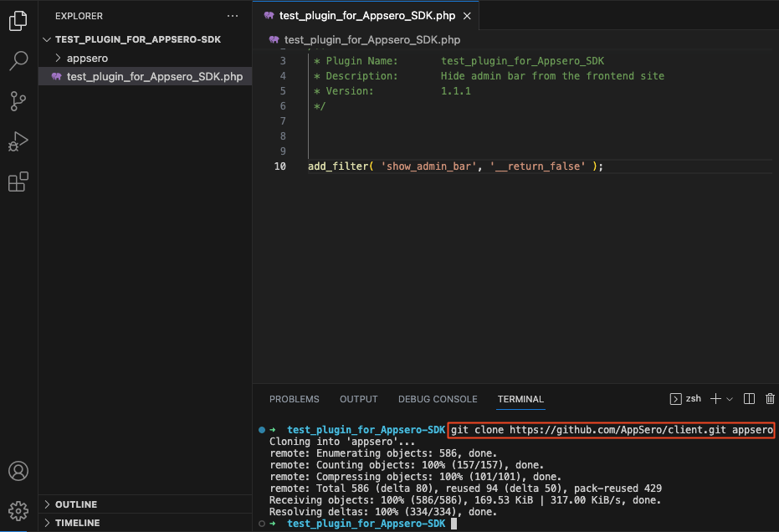Click the Plugin Name comment line

tap(459, 61)
